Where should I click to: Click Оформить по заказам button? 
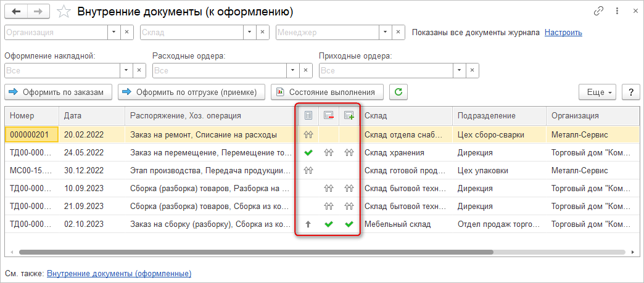pyautogui.click(x=59, y=92)
